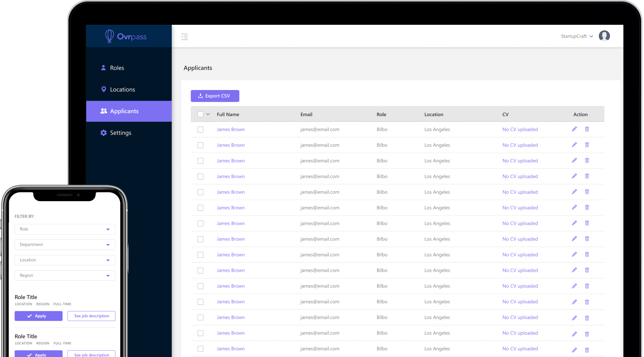This screenshot has height=357, width=644.
Task: Expand bulk selection chevron beside header checkbox
Action: pos(208,114)
